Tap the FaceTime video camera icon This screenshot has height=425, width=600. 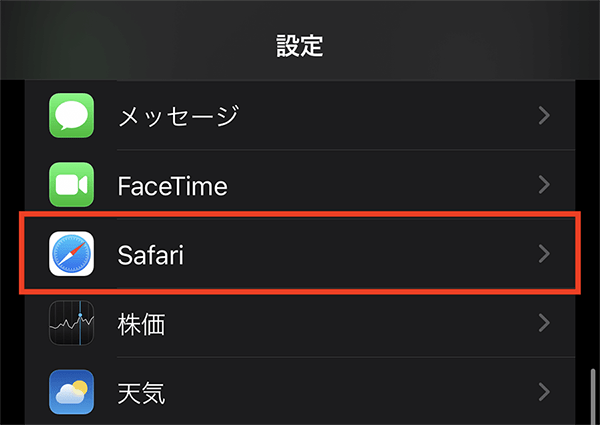pos(71,184)
